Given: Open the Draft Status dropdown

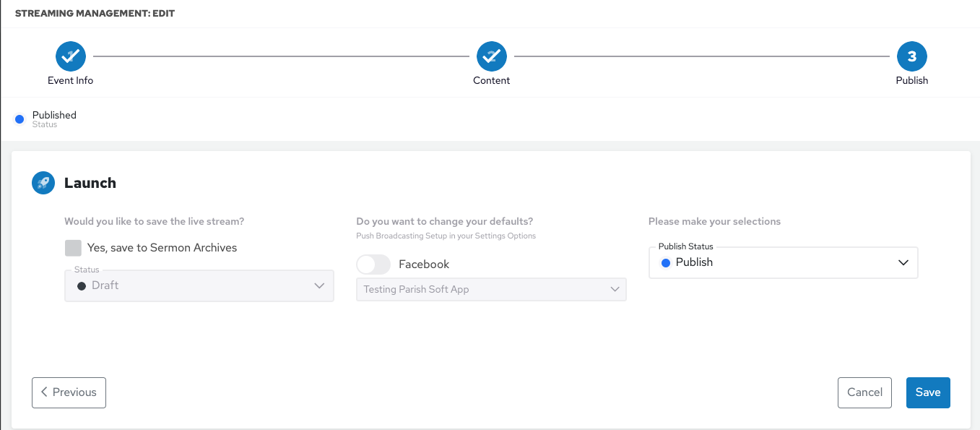Looking at the screenshot, I should click(199, 286).
